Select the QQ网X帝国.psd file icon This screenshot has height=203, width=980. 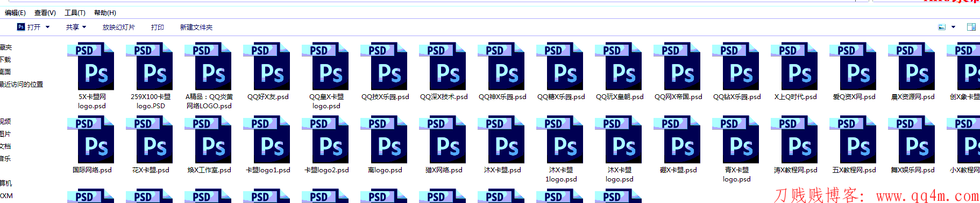(677, 66)
